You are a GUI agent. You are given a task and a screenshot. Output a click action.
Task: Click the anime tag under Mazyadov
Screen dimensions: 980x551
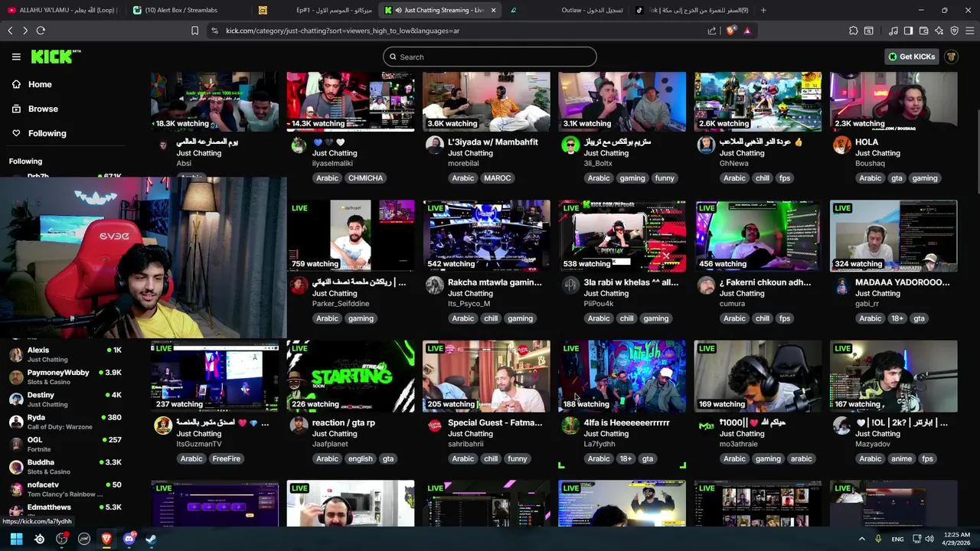coord(901,459)
